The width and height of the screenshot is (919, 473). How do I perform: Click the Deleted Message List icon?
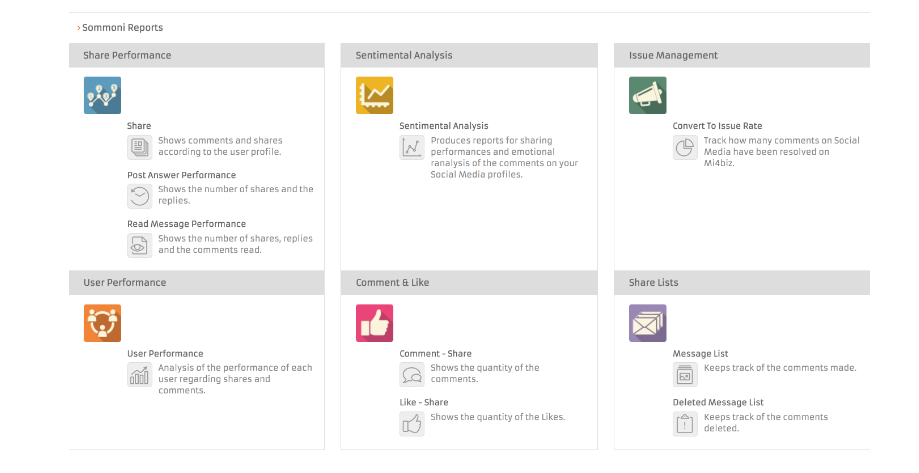(685, 424)
